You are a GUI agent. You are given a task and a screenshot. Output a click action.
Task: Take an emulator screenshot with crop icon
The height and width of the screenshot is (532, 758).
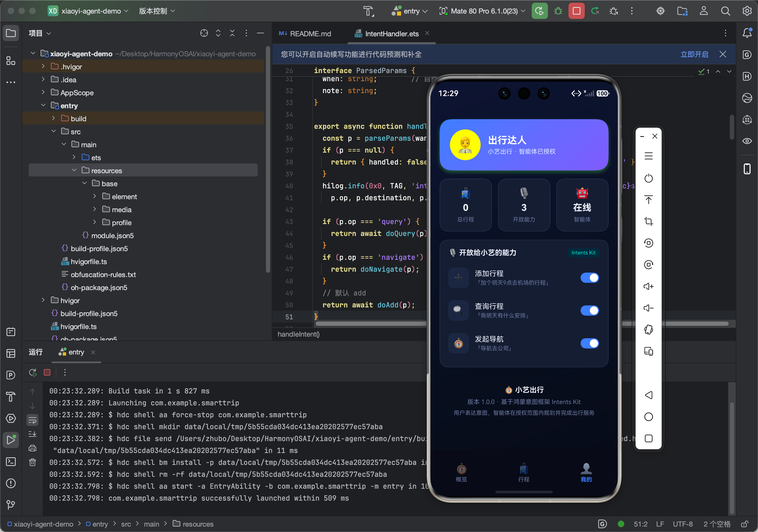click(648, 221)
